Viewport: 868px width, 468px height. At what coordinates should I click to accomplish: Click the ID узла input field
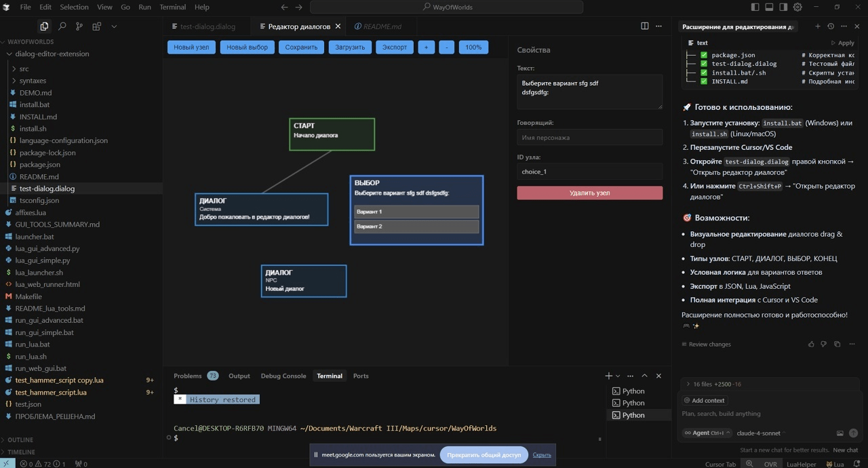590,172
